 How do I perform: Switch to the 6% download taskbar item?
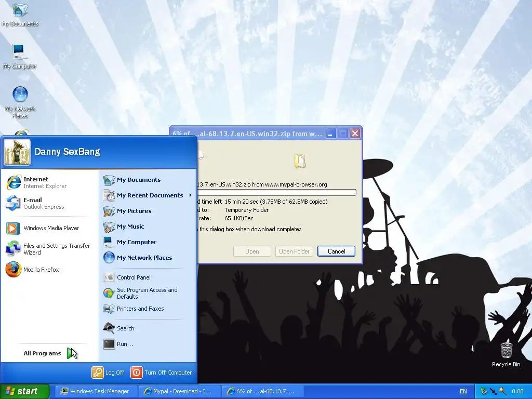pos(262,391)
